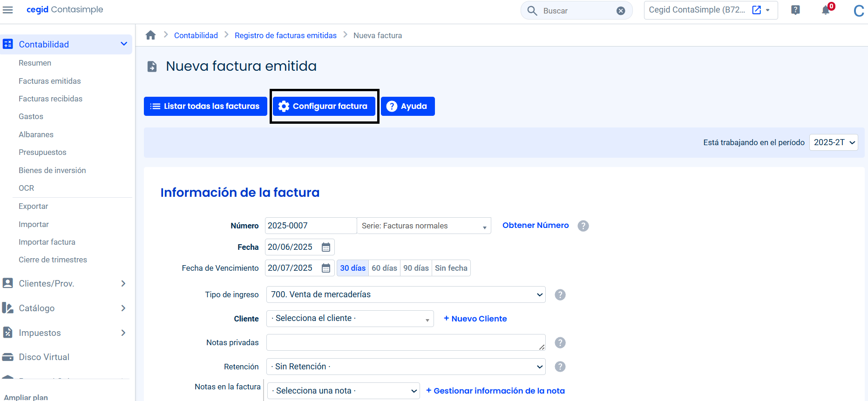
Task: Open Selecciona una nota dropdown
Action: click(x=345, y=391)
